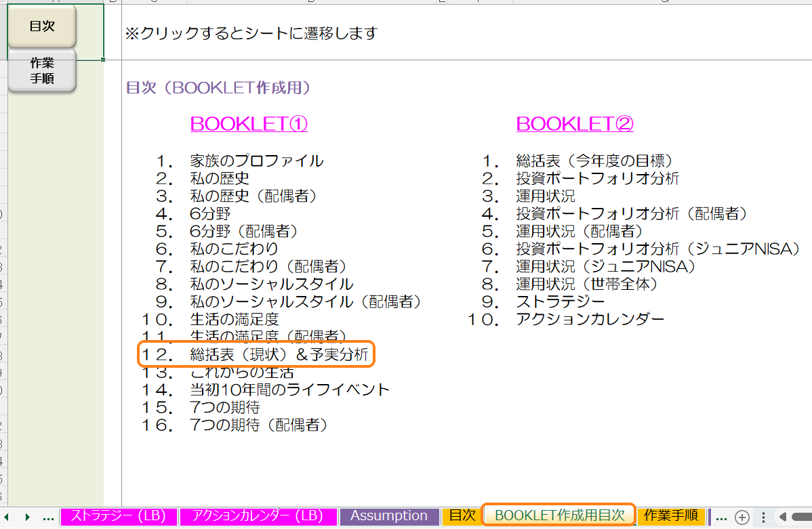Click the BOOKLET① heading link
The width and height of the screenshot is (812, 529).
pyautogui.click(x=249, y=124)
